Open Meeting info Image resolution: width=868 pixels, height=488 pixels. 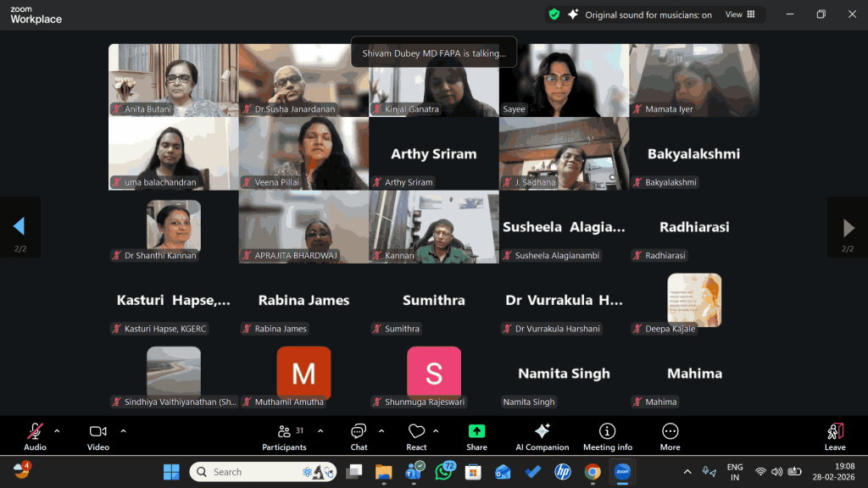(607, 435)
